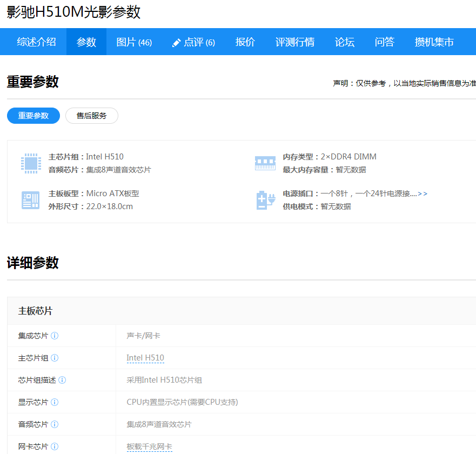Click the 采用Intel H510芯片组 value

164,380
